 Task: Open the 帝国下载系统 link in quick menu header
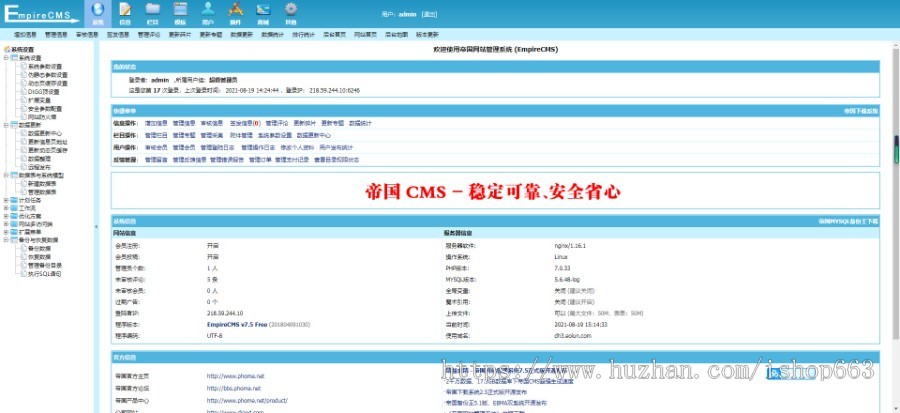[860, 111]
